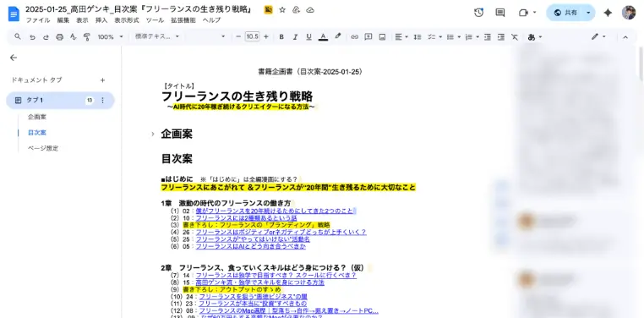
Task: Open the Google account avatar
Action: coord(629,13)
